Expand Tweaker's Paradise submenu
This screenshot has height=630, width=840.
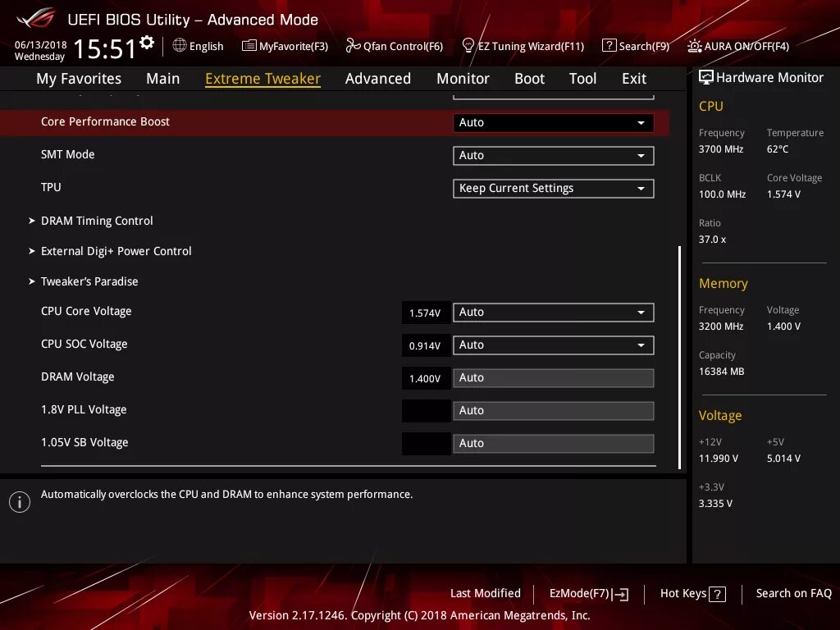pos(89,281)
